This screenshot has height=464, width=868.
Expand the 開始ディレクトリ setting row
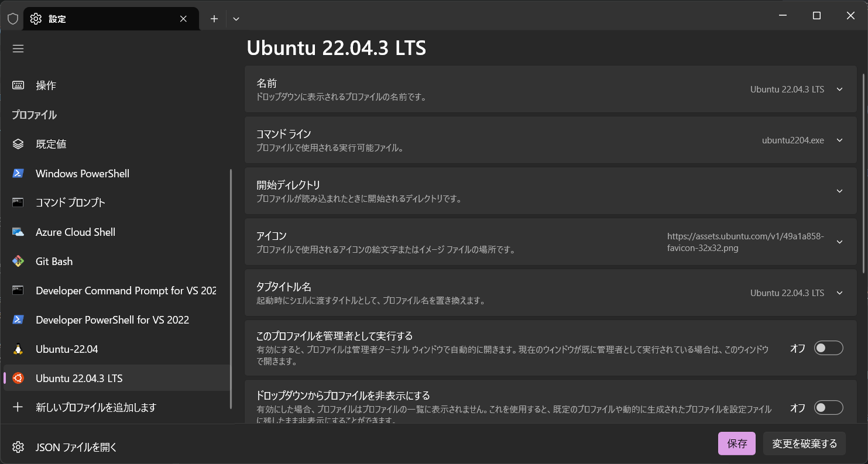[x=550, y=191]
